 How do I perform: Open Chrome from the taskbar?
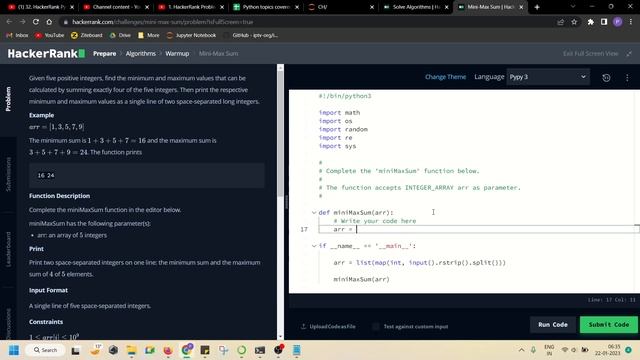(x=187, y=350)
